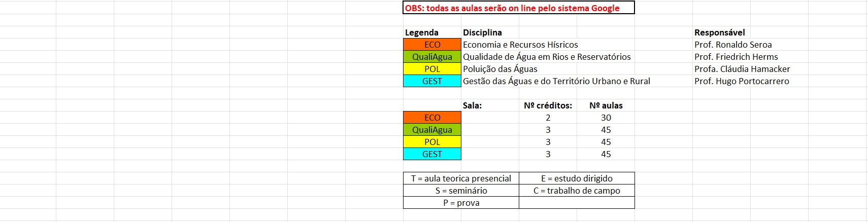Click the yellow POL legend cell
Viewport: 868px width, 222px height.
click(x=432, y=69)
